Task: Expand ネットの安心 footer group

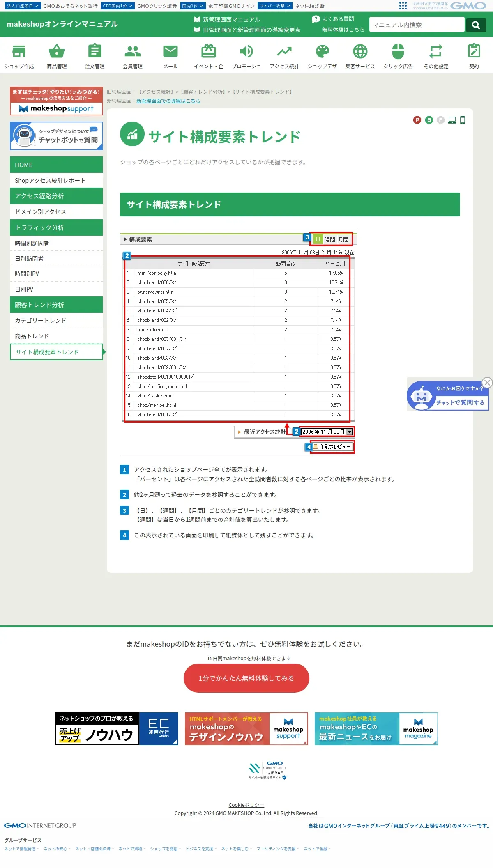Action: pyautogui.click(x=57, y=849)
